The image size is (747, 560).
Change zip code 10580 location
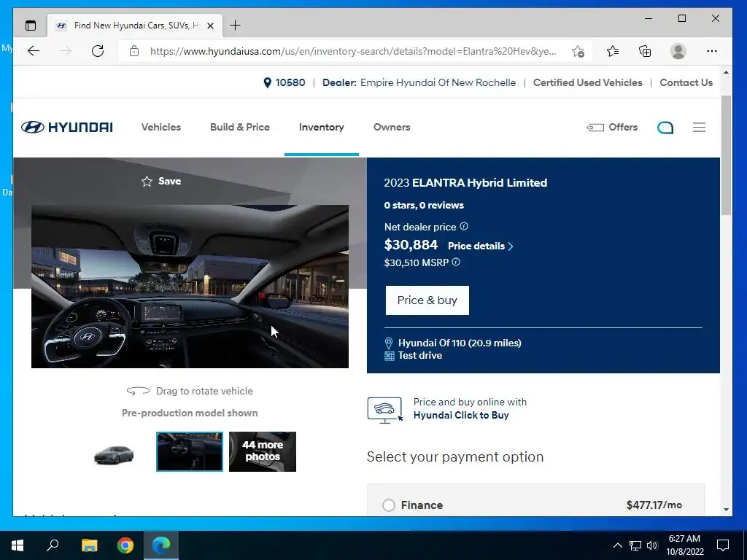pos(285,82)
